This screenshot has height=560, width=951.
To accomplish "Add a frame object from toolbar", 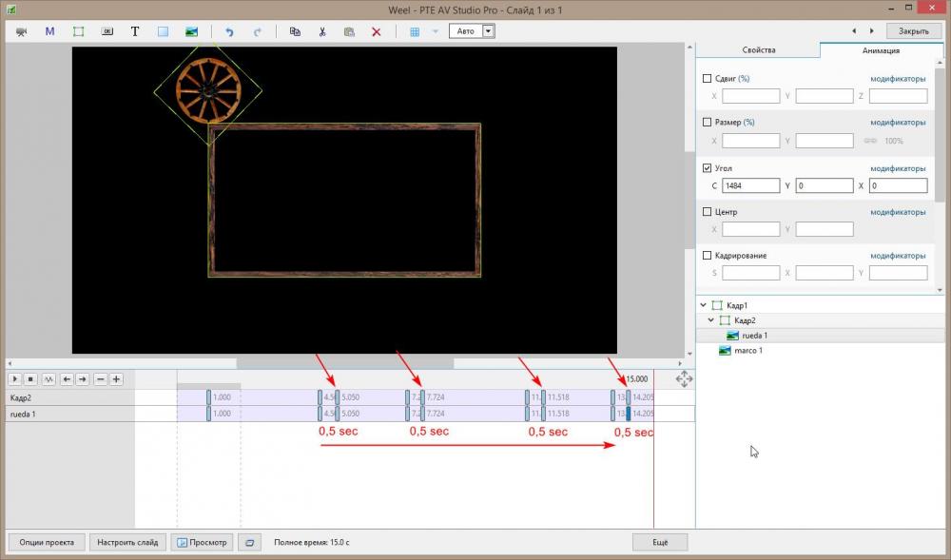I will click(x=78, y=31).
